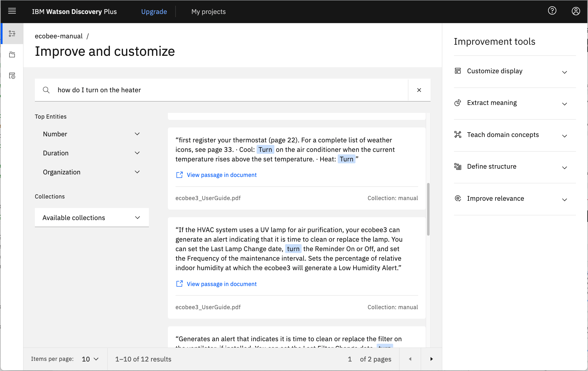Screen dimensions: 588x371
Task: Open the Items per page dropdown
Action: coord(90,359)
